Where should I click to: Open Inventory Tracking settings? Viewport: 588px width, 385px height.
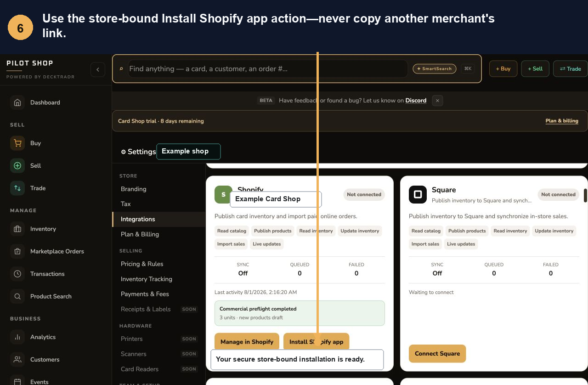click(158, 279)
